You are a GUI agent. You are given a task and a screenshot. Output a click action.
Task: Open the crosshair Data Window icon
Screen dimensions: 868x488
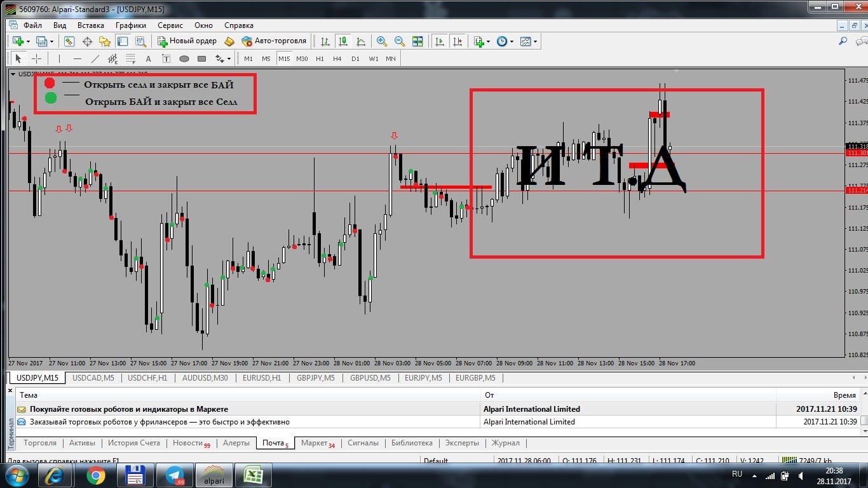87,41
